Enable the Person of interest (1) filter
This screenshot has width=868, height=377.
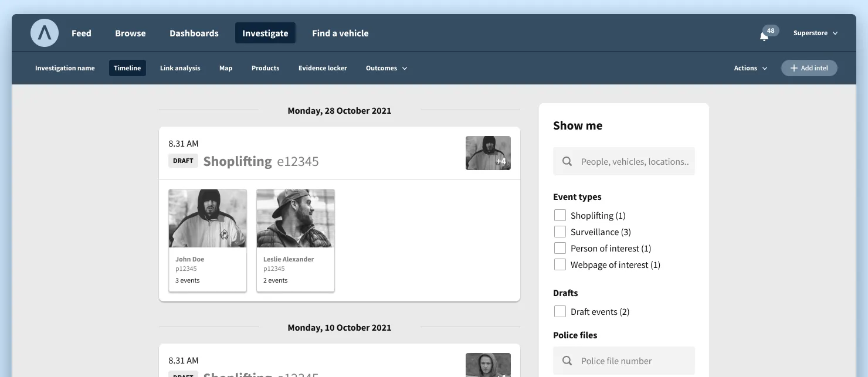click(560, 248)
